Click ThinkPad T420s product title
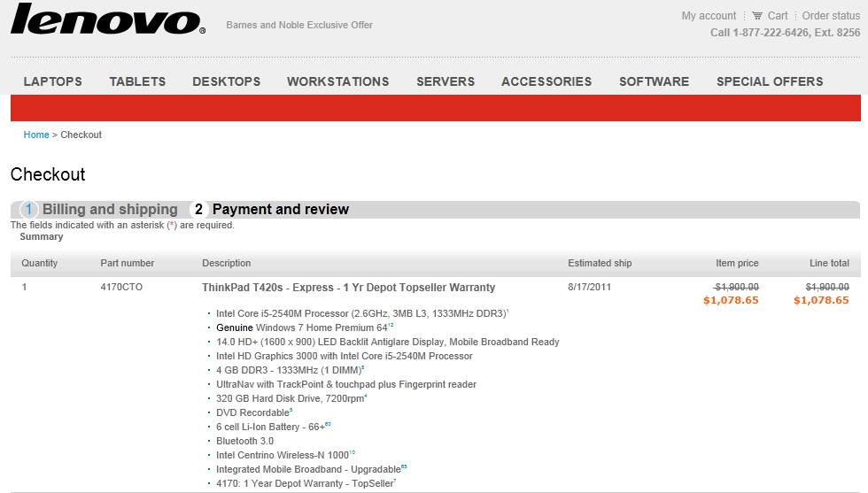Screen dimensions: 868x493 348,287
